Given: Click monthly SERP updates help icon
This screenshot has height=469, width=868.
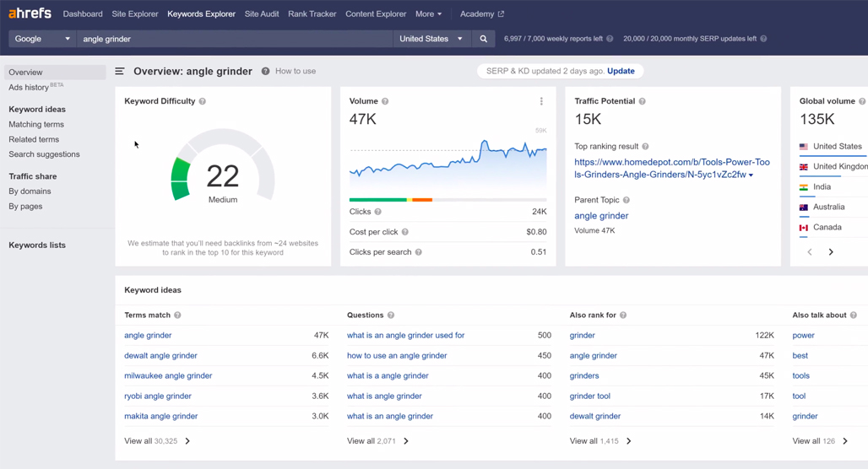Looking at the screenshot, I should [763, 39].
